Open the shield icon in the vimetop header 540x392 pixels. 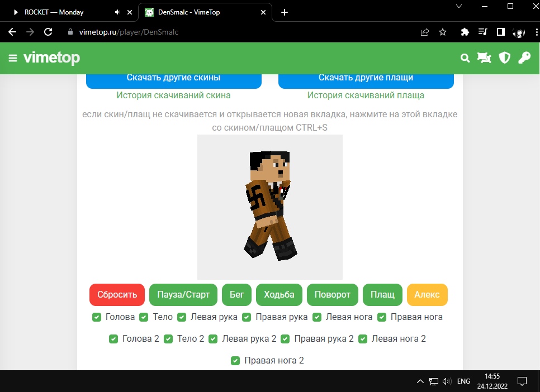point(504,58)
